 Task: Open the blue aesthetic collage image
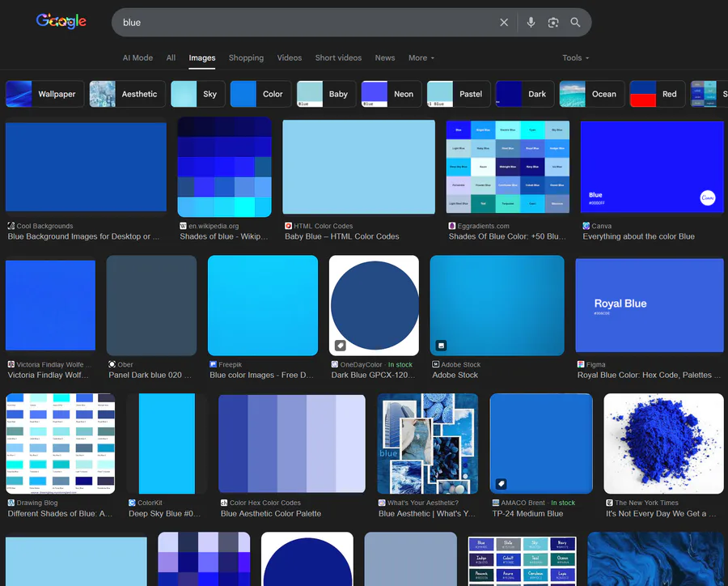tap(428, 444)
